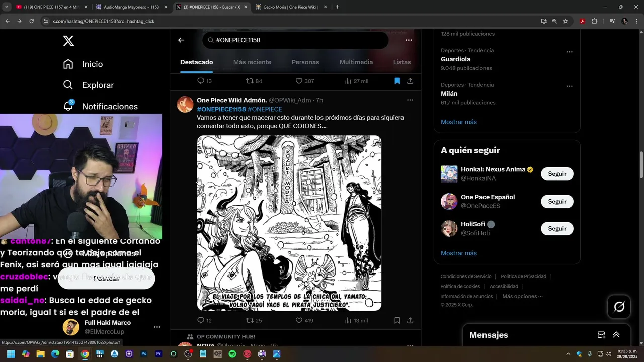Compose a new message in the Mensajes bar

click(601, 335)
